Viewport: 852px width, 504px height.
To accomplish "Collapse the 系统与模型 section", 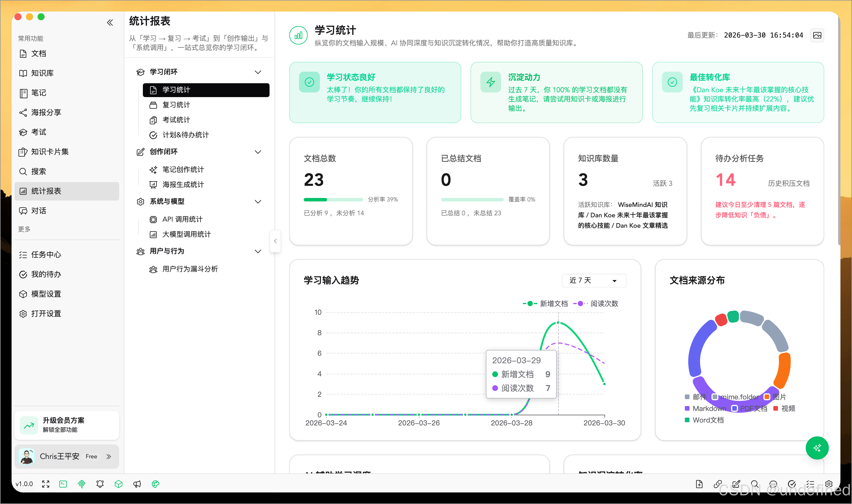I will coord(258,201).
